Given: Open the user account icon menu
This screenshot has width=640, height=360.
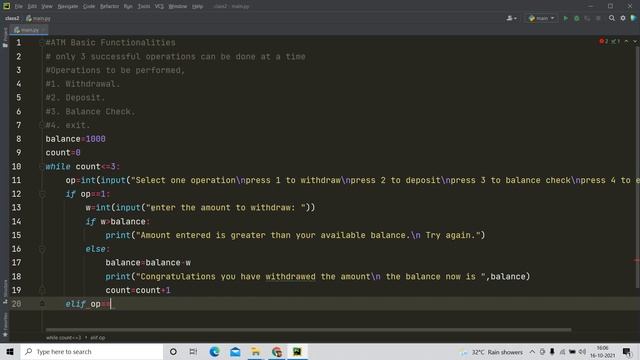Looking at the screenshot, I should tap(511, 18).
